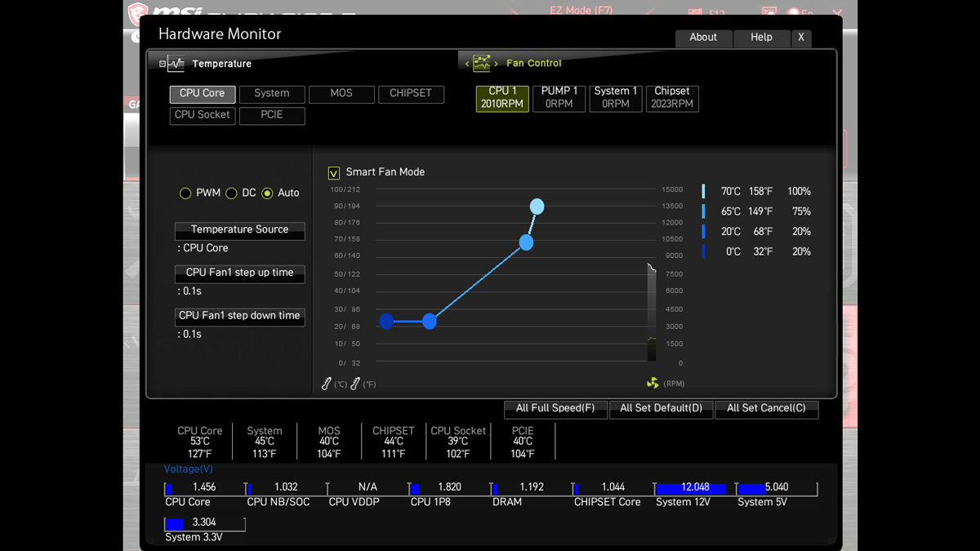The width and height of the screenshot is (980, 551).
Task: Click the All Set Cancel(C) button
Action: click(766, 409)
